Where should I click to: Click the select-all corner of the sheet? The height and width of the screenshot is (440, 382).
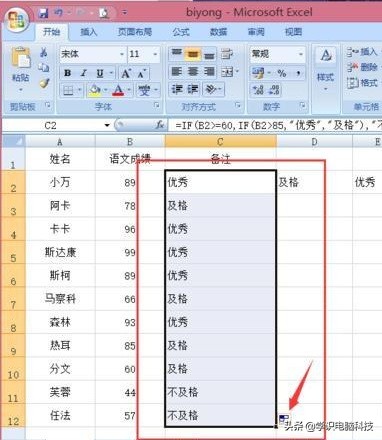pyautogui.click(x=14, y=141)
